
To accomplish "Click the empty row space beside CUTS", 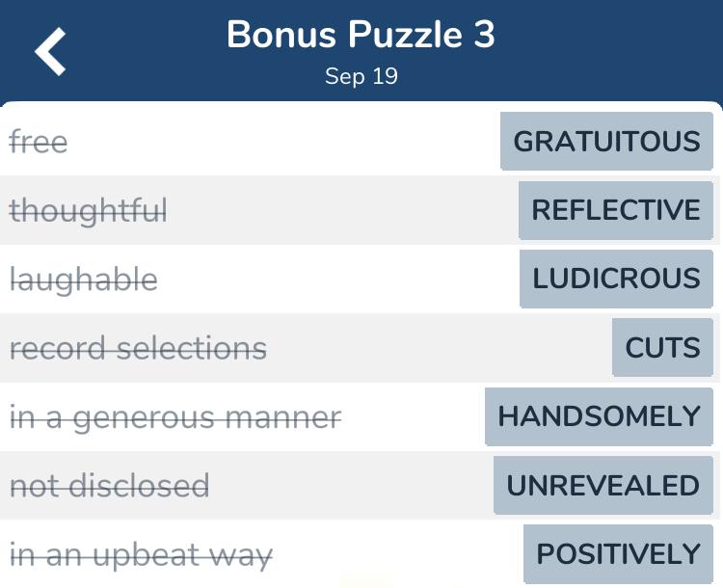I will (x=438, y=348).
